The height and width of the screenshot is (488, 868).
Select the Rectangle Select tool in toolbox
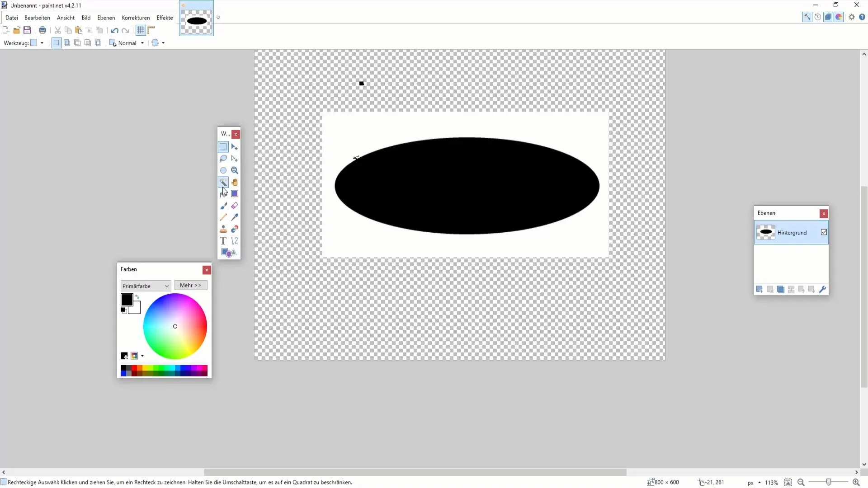click(223, 147)
